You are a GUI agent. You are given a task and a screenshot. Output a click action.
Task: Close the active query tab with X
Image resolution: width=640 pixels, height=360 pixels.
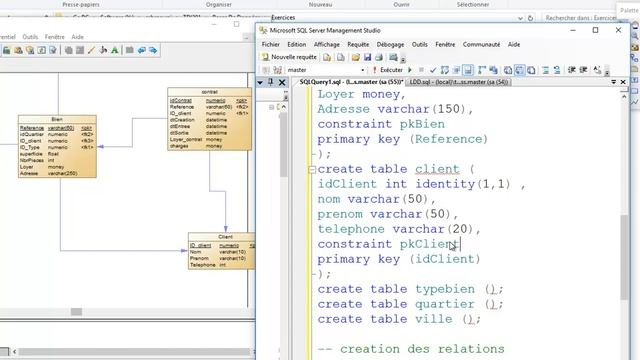pyautogui.click(x=623, y=82)
